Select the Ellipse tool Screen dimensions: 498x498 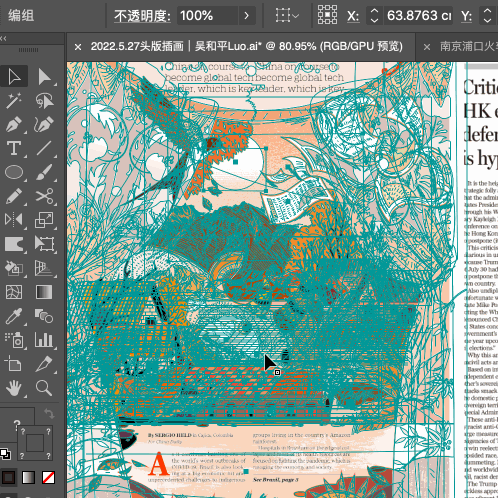[14, 172]
